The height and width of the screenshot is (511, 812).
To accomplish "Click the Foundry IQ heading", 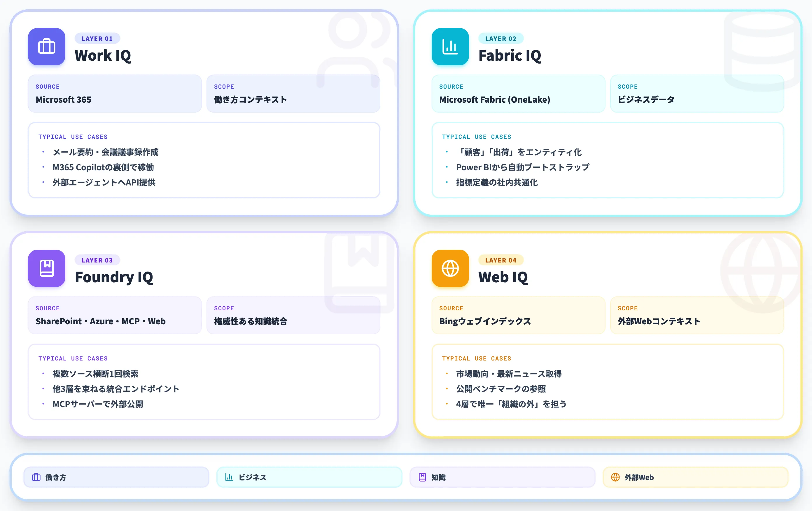I will (114, 277).
